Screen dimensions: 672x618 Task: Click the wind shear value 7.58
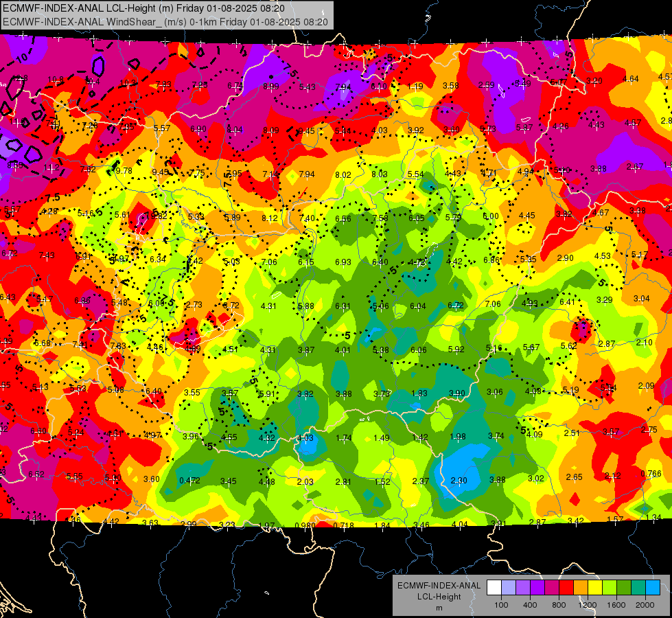coord(380,218)
